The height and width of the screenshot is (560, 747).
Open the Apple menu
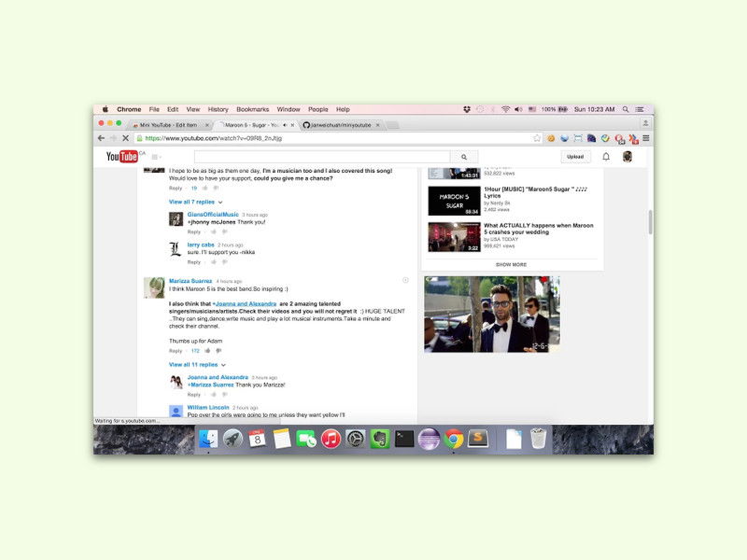click(x=106, y=109)
